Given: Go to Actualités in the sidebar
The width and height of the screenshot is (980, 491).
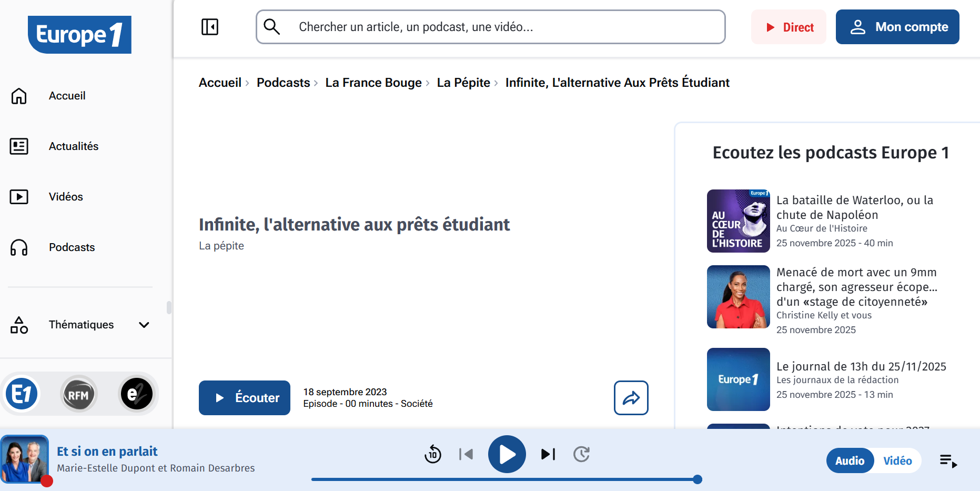Looking at the screenshot, I should pos(73,146).
